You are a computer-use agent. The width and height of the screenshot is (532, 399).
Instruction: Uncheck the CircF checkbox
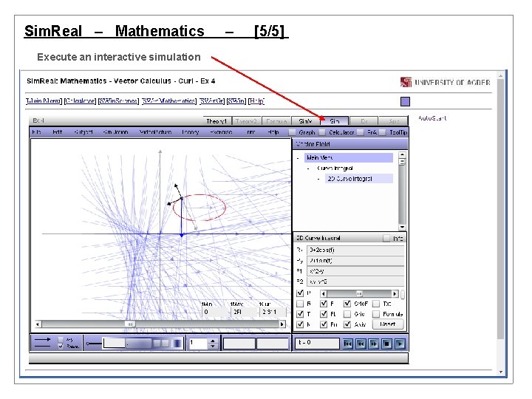pos(347,304)
